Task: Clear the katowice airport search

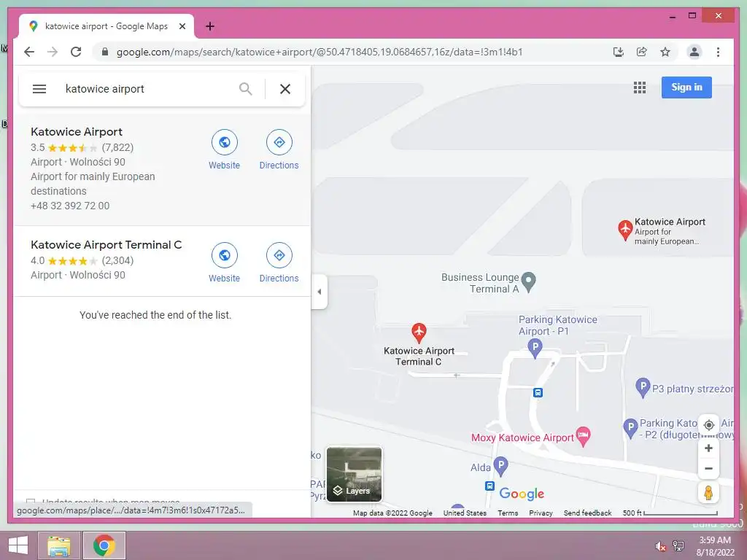Action: point(285,89)
